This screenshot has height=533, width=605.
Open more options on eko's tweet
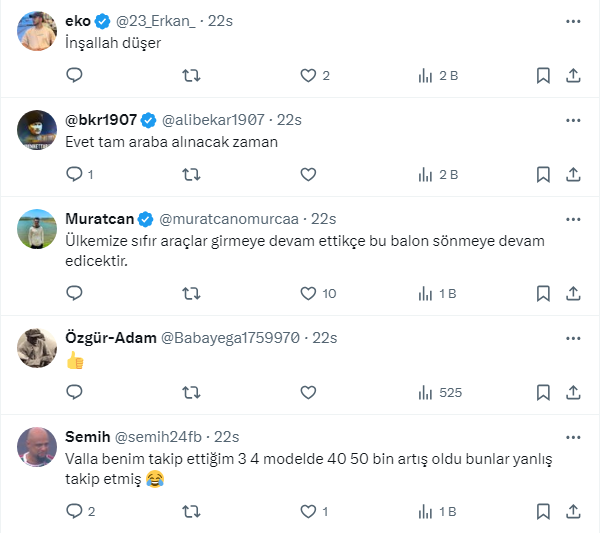click(573, 20)
